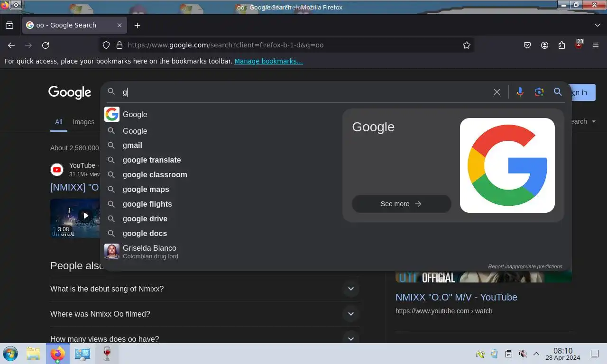
Task: Click 'Report inappropriate predictions'
Action: [525, 266]
